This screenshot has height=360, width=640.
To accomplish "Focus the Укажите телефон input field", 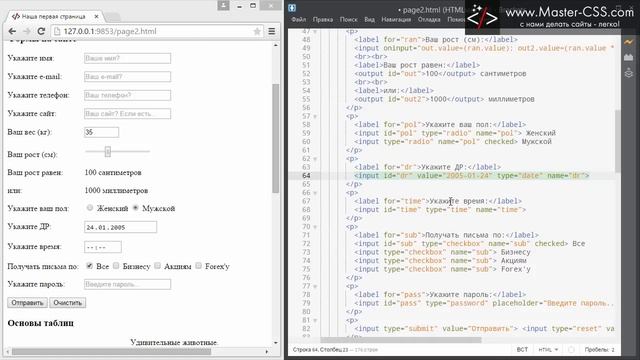I will pyautogui.click(x=127, y=95).
